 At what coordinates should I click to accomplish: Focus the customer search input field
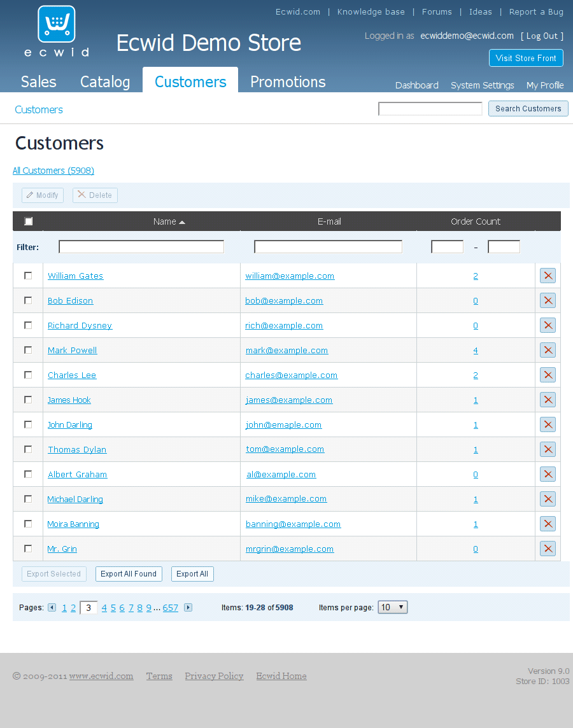pos(430,109)
